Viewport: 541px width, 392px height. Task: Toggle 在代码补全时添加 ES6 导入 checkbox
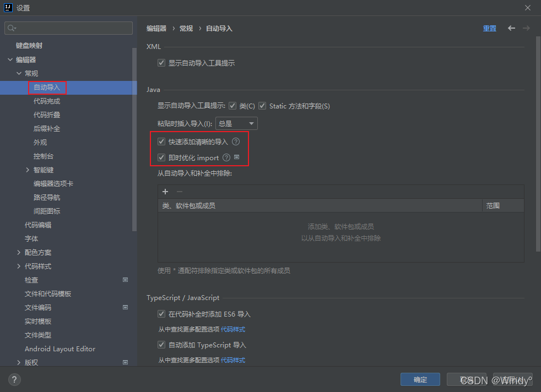point(161,314)
